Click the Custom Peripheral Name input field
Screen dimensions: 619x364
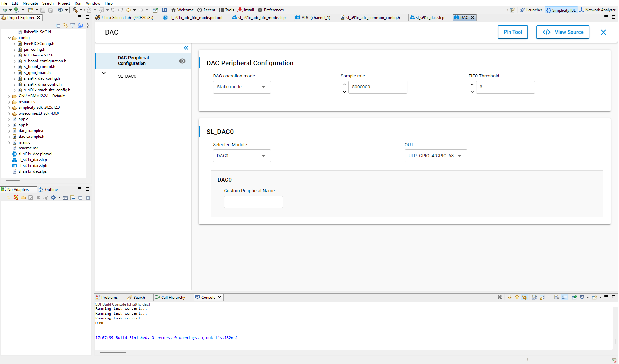[253, 202]
